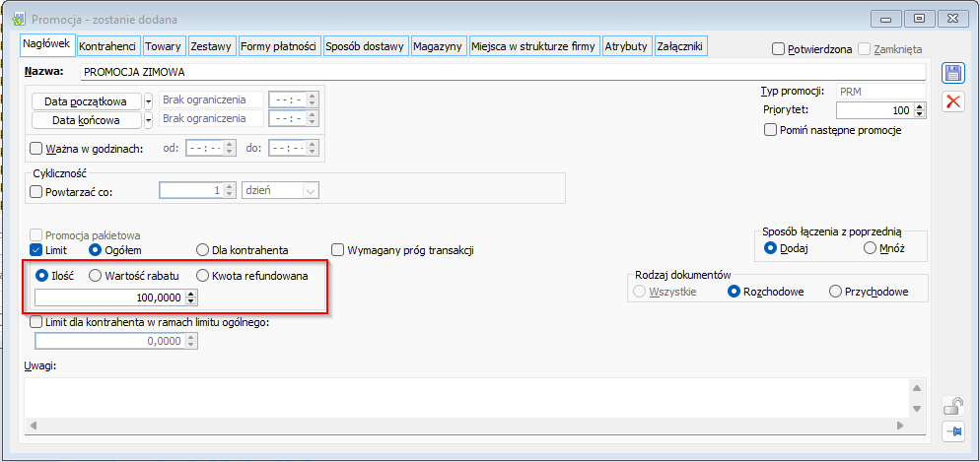Click spinner beside 100,0000 limit value

point(191,298)
